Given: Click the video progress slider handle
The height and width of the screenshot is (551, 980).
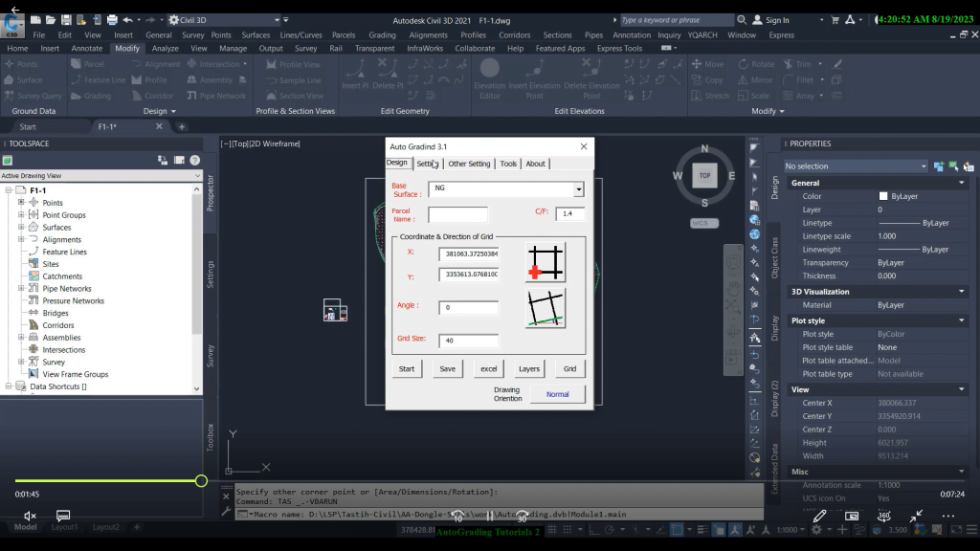Looking at the screenshot, I should click(201, 480).
